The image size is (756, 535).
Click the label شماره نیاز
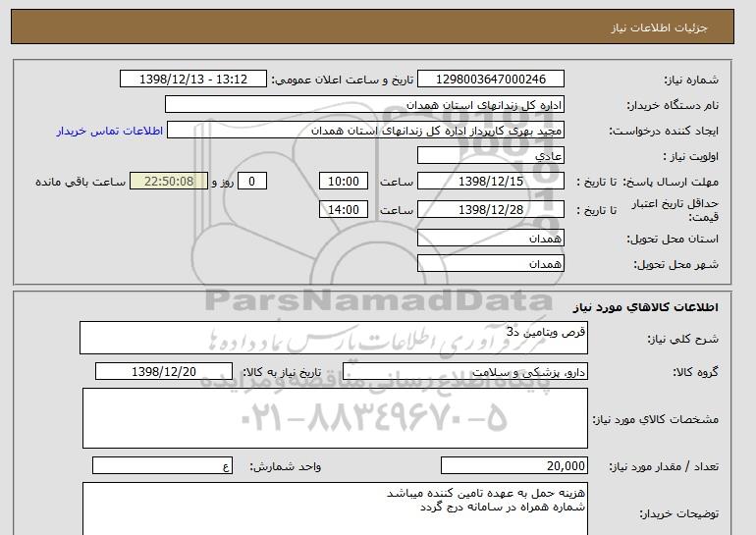pyautogui.click(x=691, y=80)
